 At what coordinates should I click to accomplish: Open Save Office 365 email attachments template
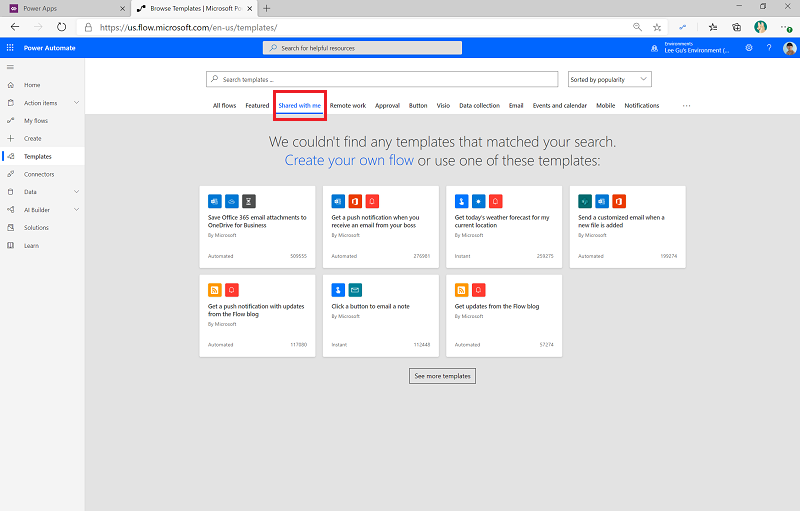click(258, 227)
